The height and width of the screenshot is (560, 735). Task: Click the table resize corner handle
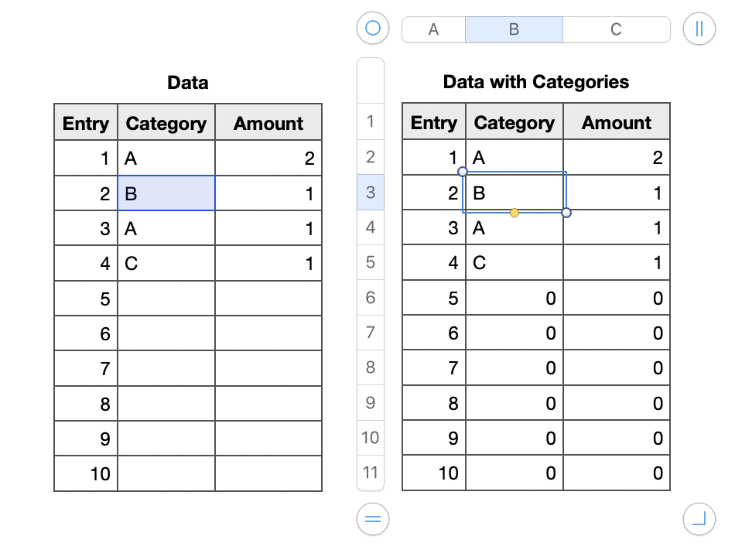699,518
